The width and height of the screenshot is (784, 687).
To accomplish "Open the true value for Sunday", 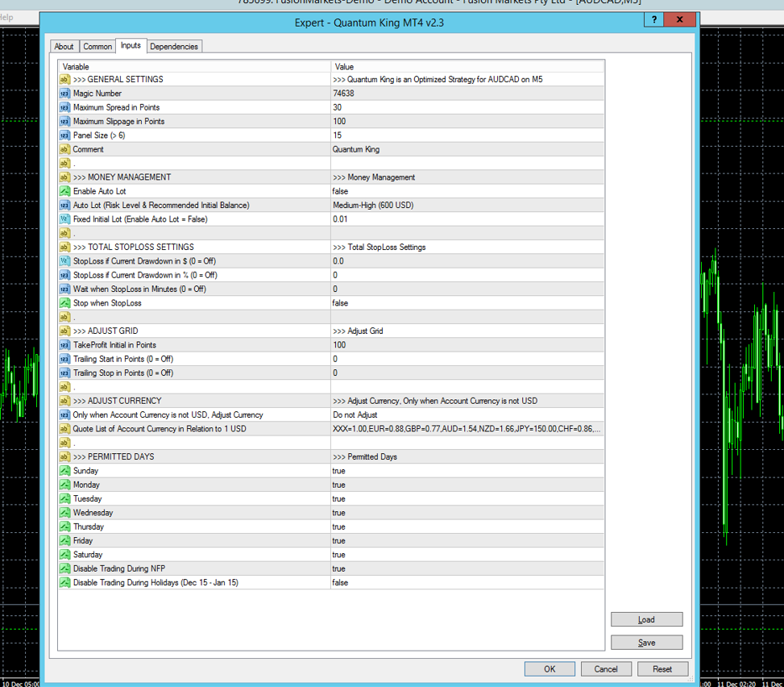I will (x=338, y=471).
